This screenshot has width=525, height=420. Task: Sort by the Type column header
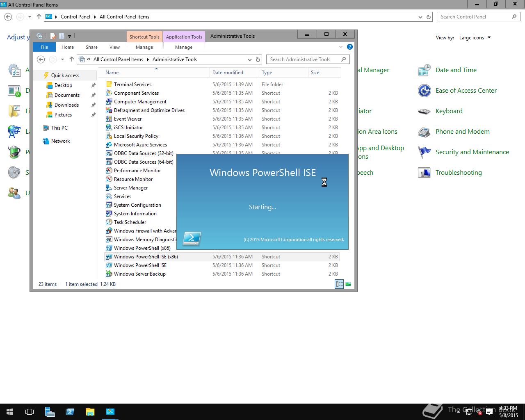tap(283, 73)
